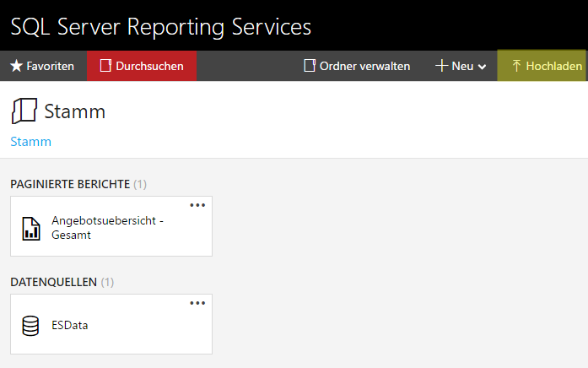588x368 pixels.
Task: Open Ordner verwalten
Action: click(357, 66)
